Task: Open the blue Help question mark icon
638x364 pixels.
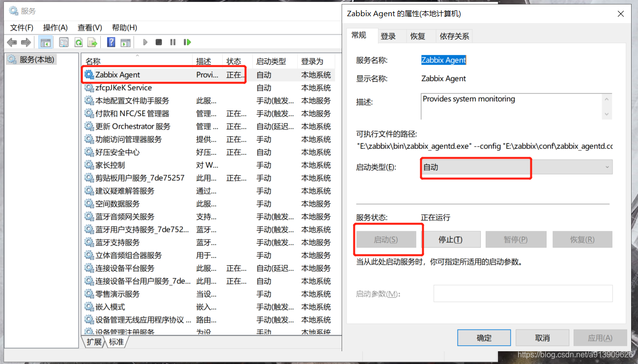Action: [x=112, y=42]
